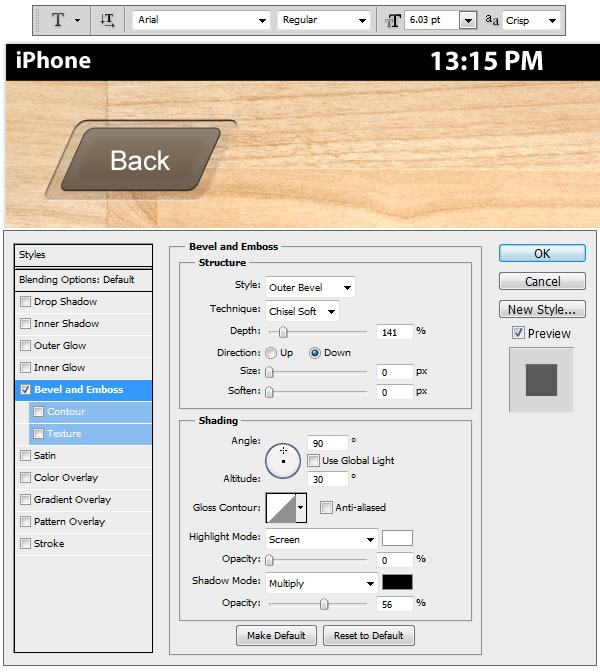Click the Altitude field showing 30
This screenshot has width=600, height=672.
pyautogui.click(x=327, y=479)
